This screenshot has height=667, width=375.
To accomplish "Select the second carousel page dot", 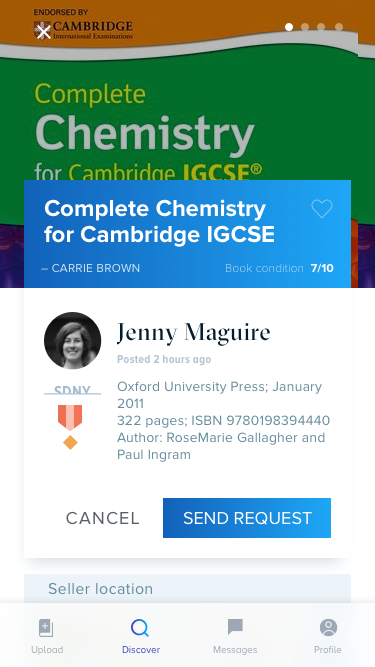I will tap(305, 27).
